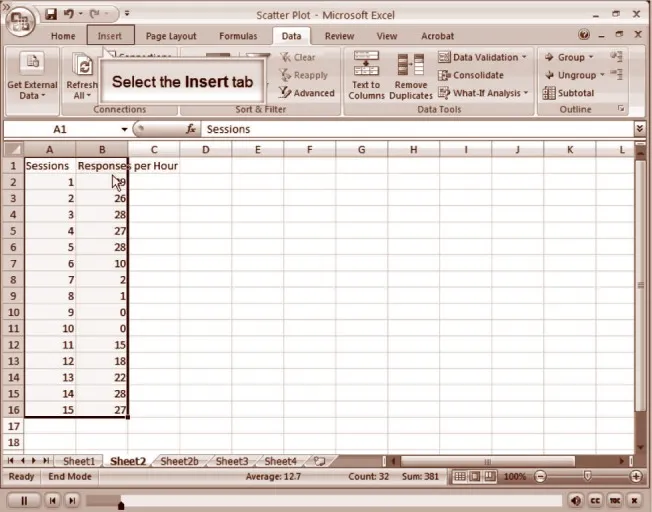The image size is (652, 512).
Task: Click the Show Detail icon
Action: 616,57
